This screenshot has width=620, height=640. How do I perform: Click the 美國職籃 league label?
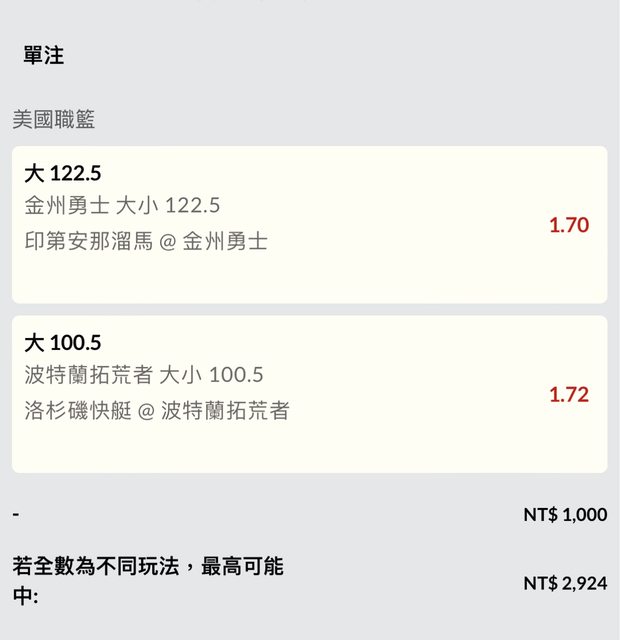pyautogui.click(x=54, y=120)
